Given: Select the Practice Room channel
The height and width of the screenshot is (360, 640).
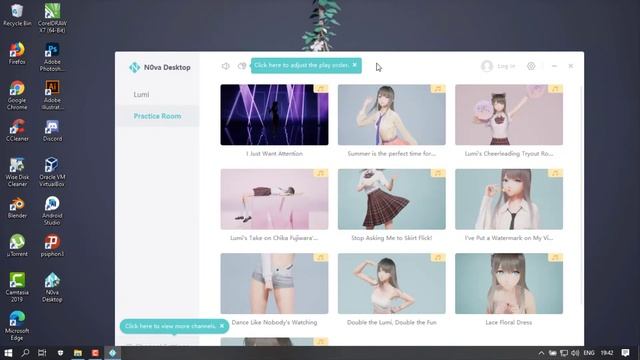Looking at the screenshot, I should (x=157, y=116).
